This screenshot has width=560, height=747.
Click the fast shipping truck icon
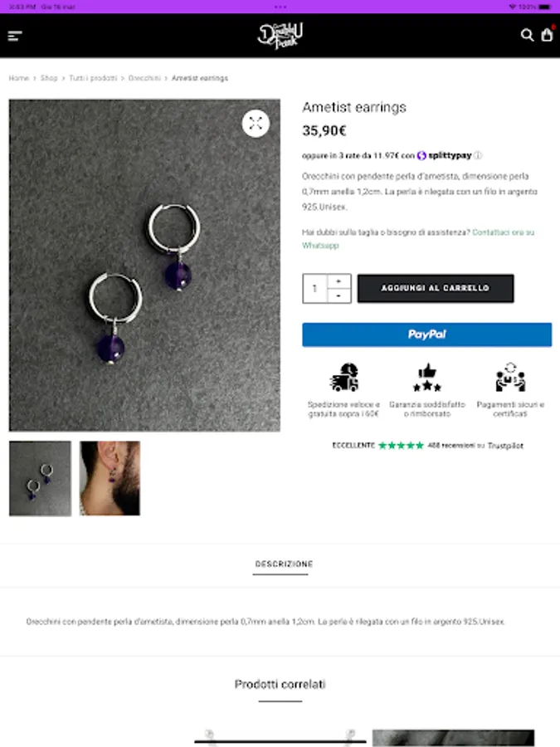[x=343, y=378]
